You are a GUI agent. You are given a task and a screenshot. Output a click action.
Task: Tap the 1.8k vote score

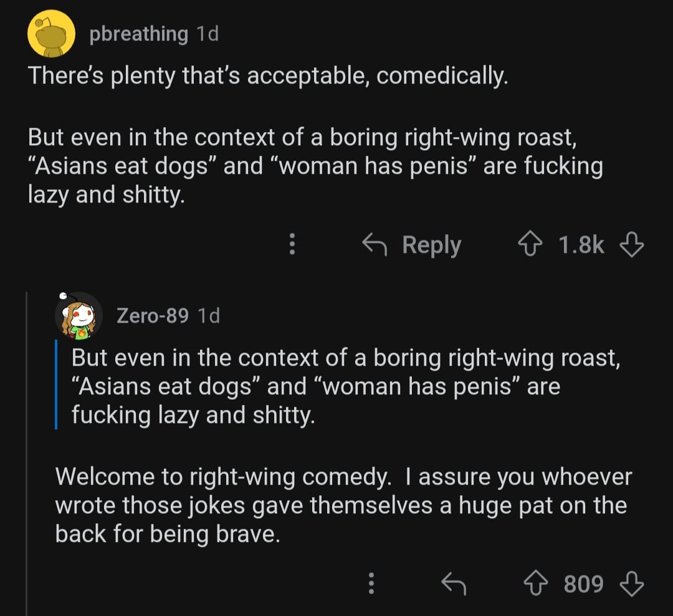pyautogui.click(x=581, y=245)
